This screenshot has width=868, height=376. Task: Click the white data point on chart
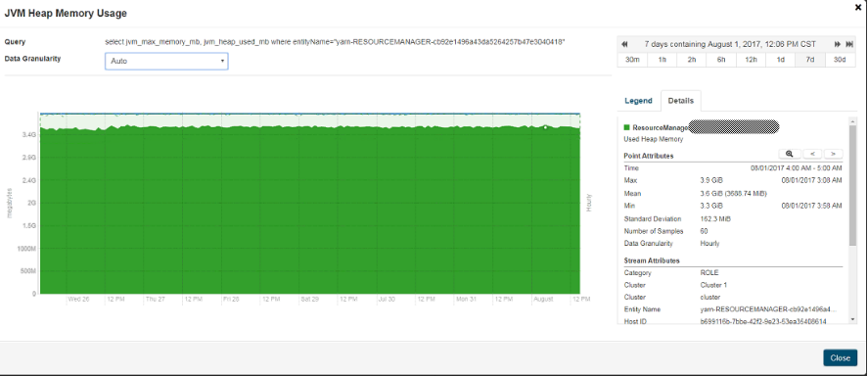pos(545,127)
